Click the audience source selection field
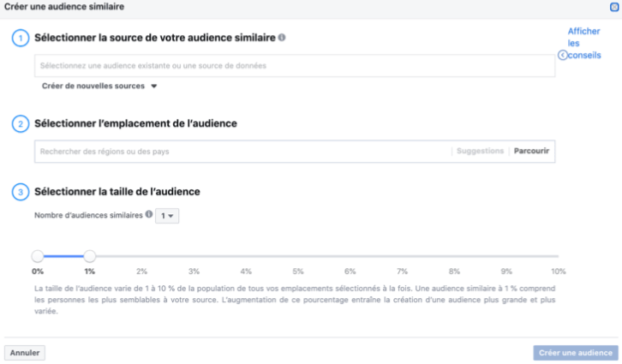The image size is (622, 364). (295, 66)
